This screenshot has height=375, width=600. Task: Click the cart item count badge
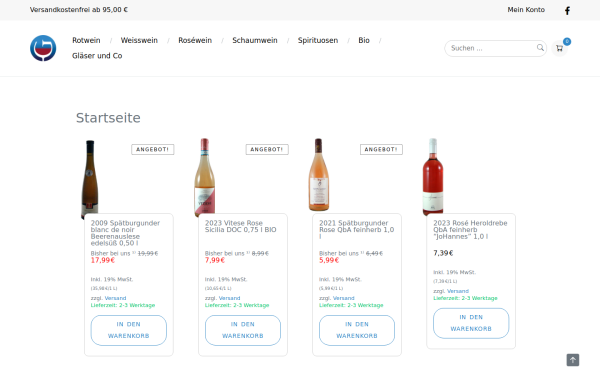567,41
